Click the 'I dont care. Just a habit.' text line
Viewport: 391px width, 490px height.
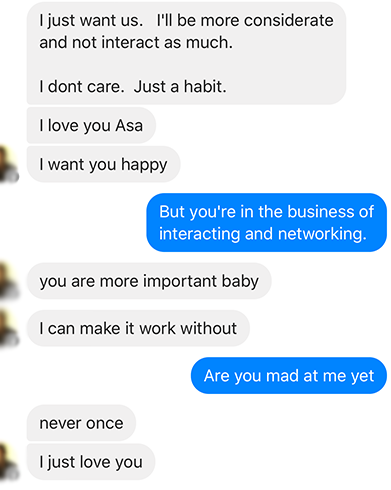tap(133, 87)
